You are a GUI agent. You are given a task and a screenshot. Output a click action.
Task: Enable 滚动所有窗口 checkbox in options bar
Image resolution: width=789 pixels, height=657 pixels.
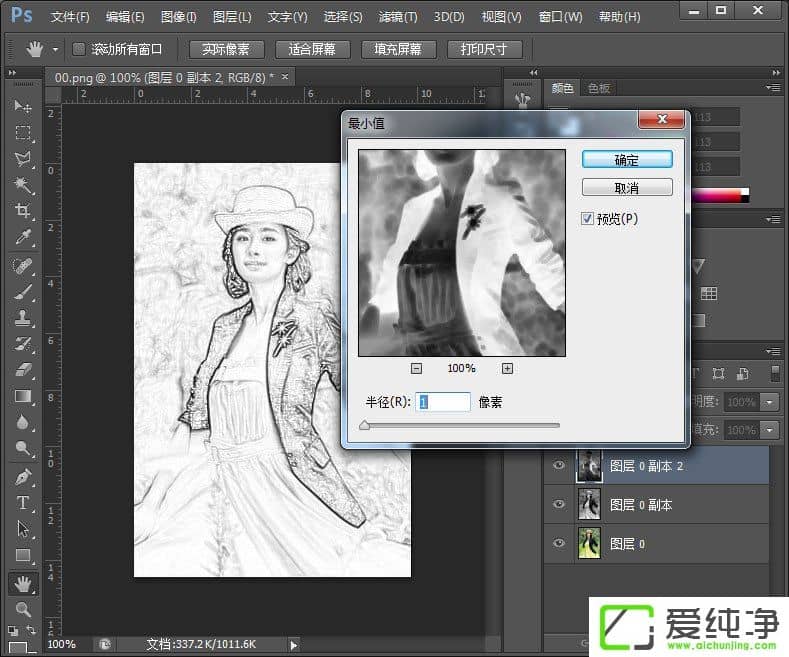(x=79, y=49)
